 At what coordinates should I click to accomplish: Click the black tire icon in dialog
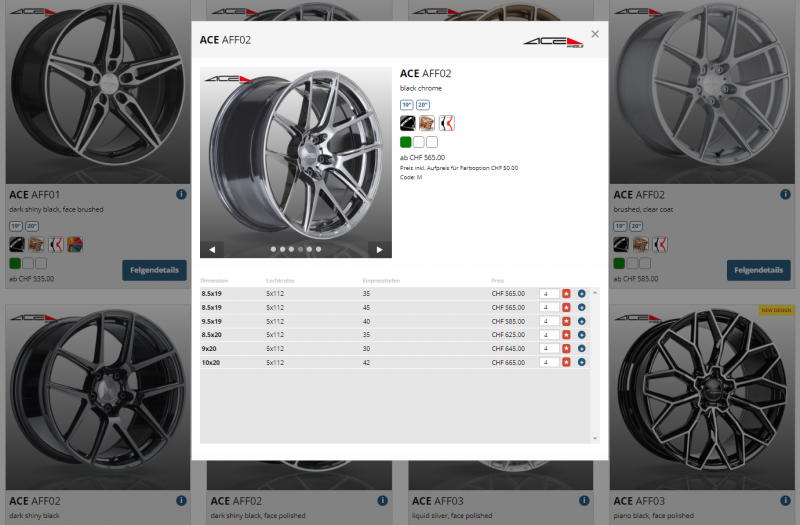408,123
